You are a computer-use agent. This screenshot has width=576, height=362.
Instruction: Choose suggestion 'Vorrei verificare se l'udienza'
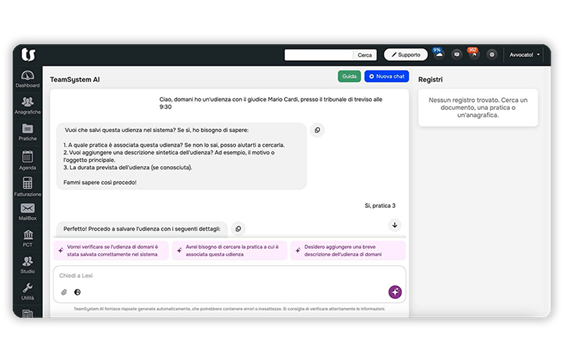click(x=111, y=251)
